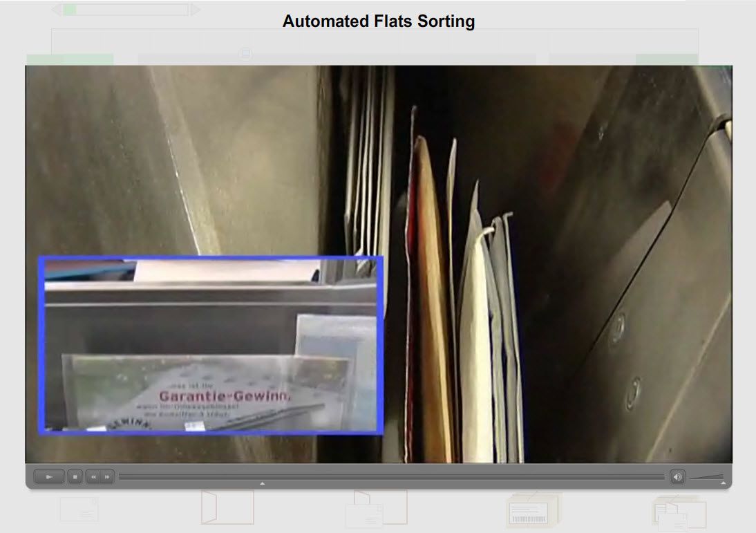Screen dimensions: 756x533
Task: Mute audio with the speaker icon
Action: (x=677, y=477)
